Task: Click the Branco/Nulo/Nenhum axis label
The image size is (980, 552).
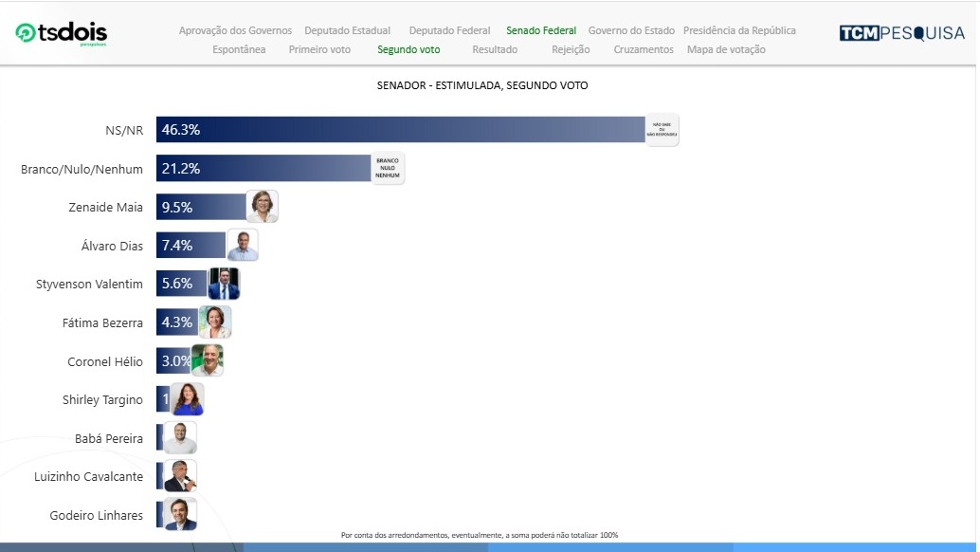Action: point(82,170)
